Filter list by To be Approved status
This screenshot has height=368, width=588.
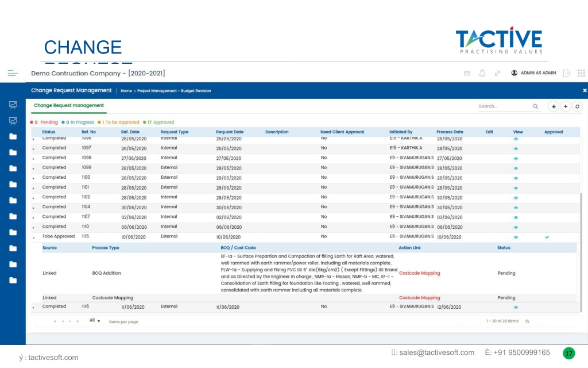pos(118,122)
